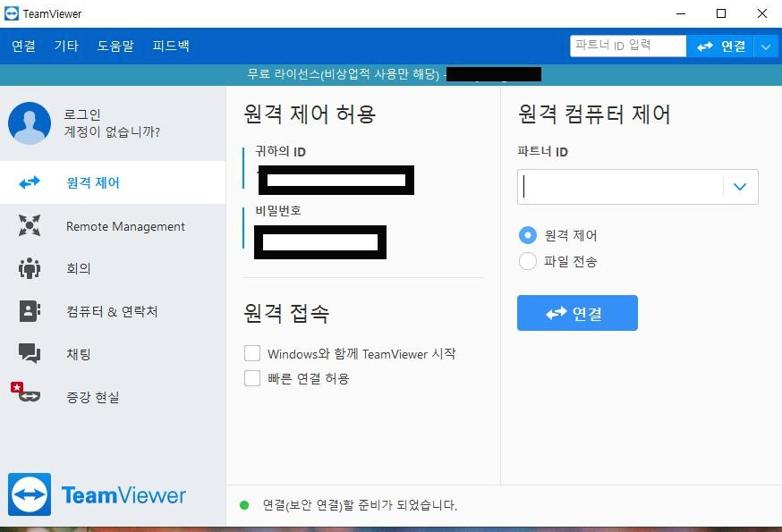Click the TeamViewer logo at sidebar bottom
Image resolution: width=782 pixels, height=532 pixels.
coord(97,494)
